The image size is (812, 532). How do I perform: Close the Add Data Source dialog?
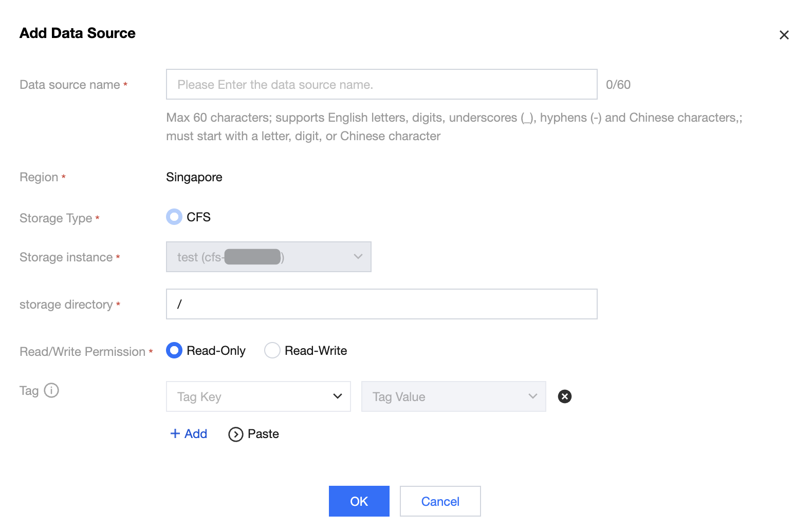click(x=784, y=35)
